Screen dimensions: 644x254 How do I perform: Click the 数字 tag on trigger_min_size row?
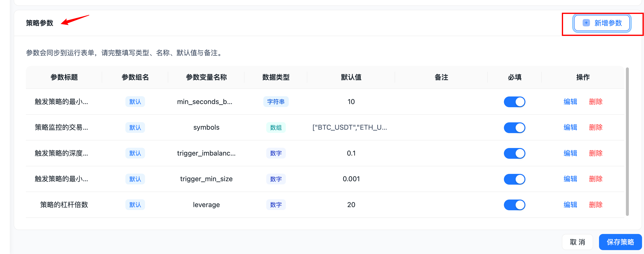276,179
